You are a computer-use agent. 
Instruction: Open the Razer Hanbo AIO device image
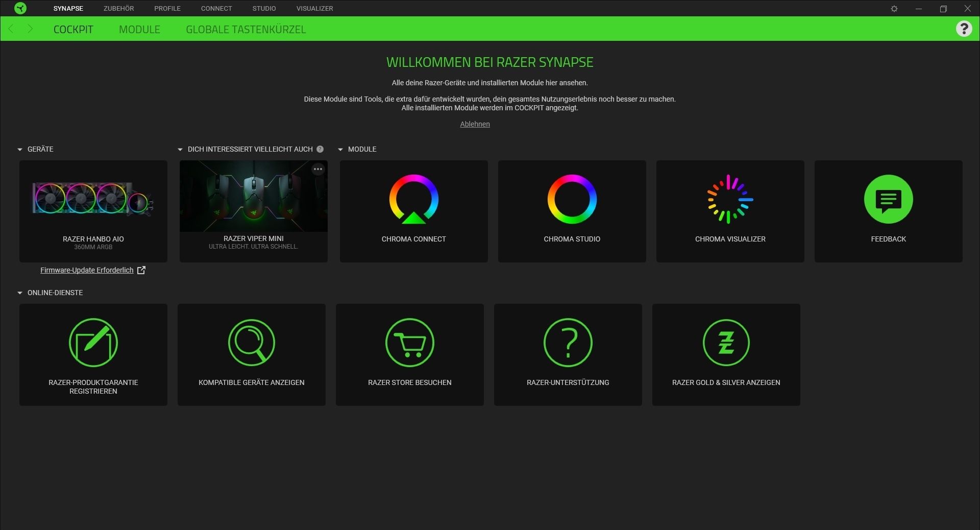click(93, 199)
